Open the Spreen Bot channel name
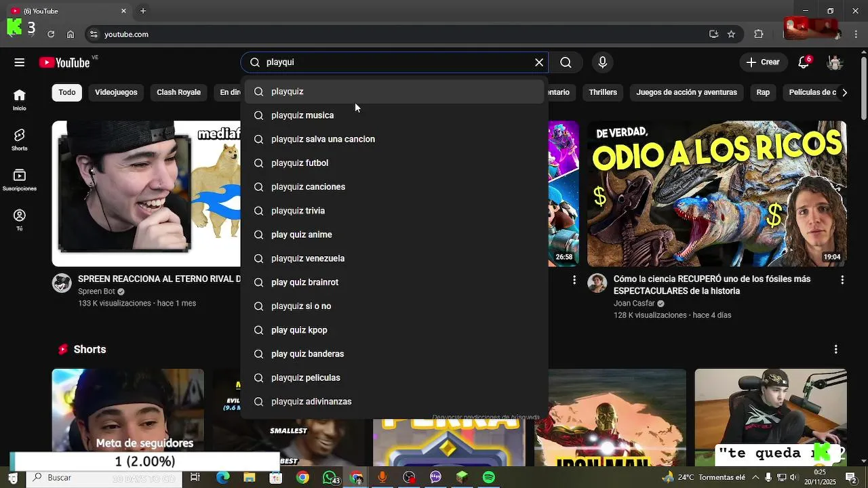868x488 pixels. 96,291
